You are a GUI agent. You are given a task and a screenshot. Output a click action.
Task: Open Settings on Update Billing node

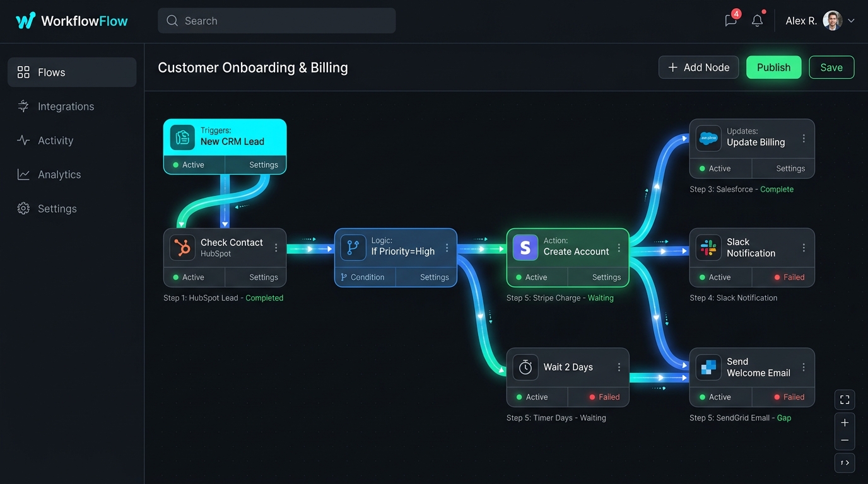(790, 169)
